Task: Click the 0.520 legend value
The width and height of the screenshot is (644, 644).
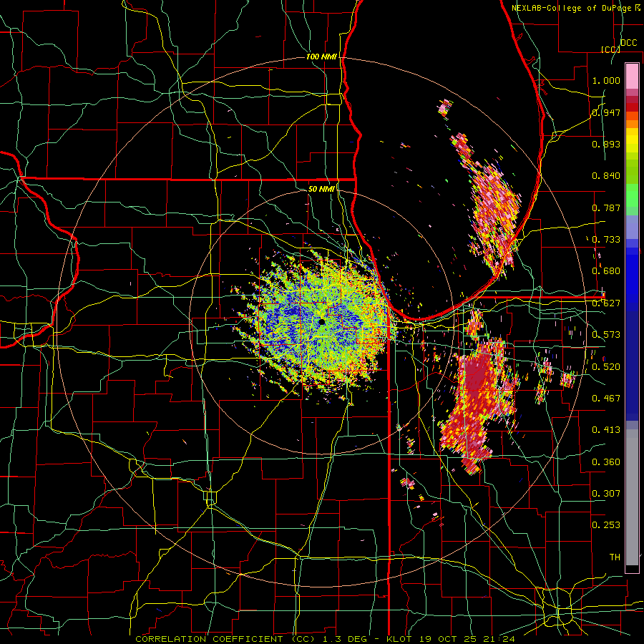Action: pos(606,367)
